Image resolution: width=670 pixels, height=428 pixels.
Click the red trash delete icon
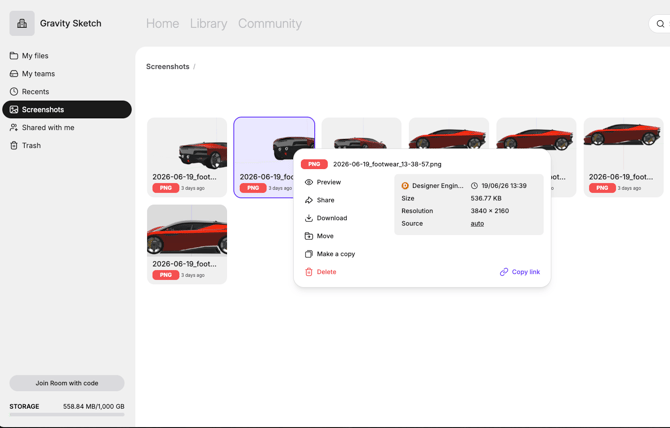click(x=309, y=272)
